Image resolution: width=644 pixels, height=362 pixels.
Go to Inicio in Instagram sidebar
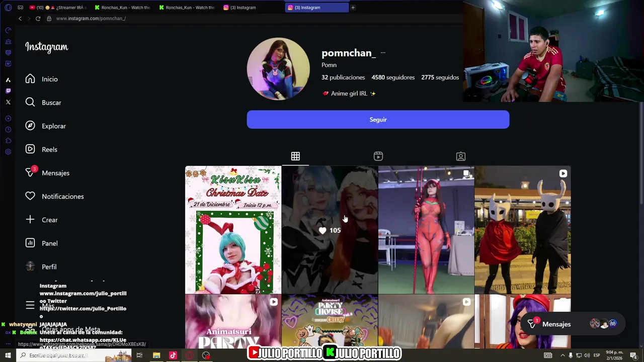click(42, 79)
